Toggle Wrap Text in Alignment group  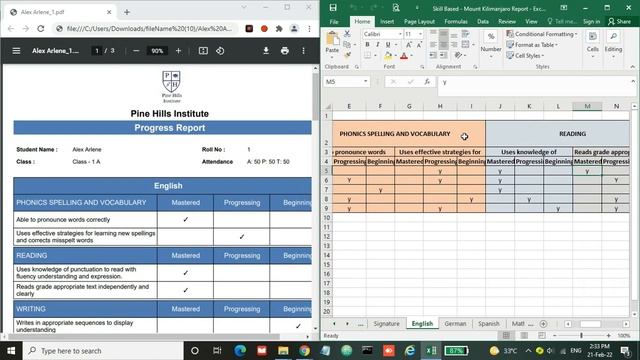click(465, 34)
